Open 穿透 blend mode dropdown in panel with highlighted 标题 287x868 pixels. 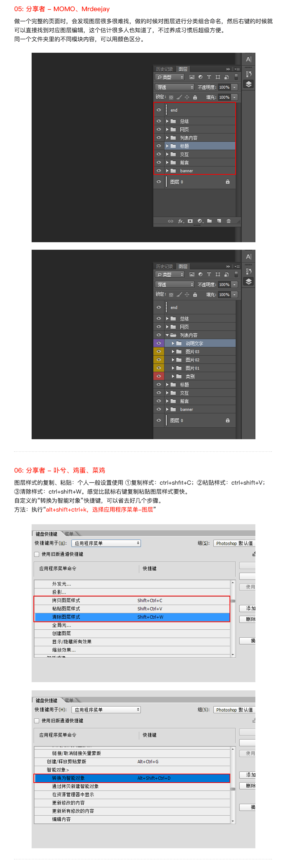175,87
